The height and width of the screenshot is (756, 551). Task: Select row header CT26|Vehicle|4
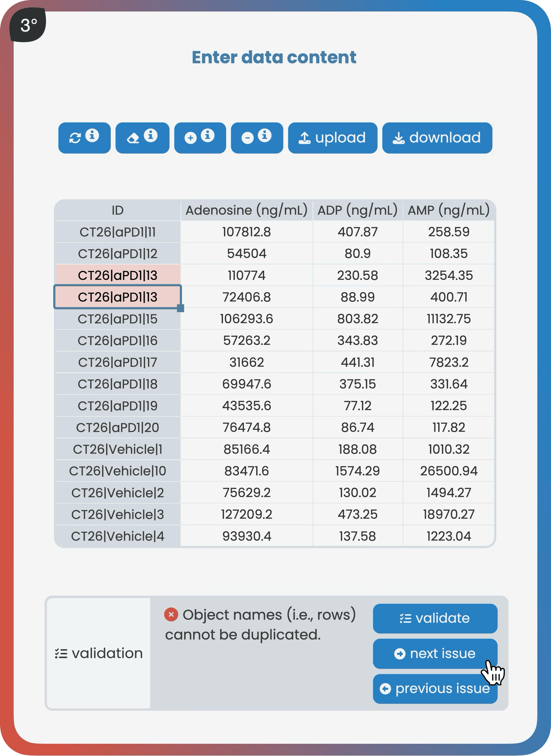point(118,536)
